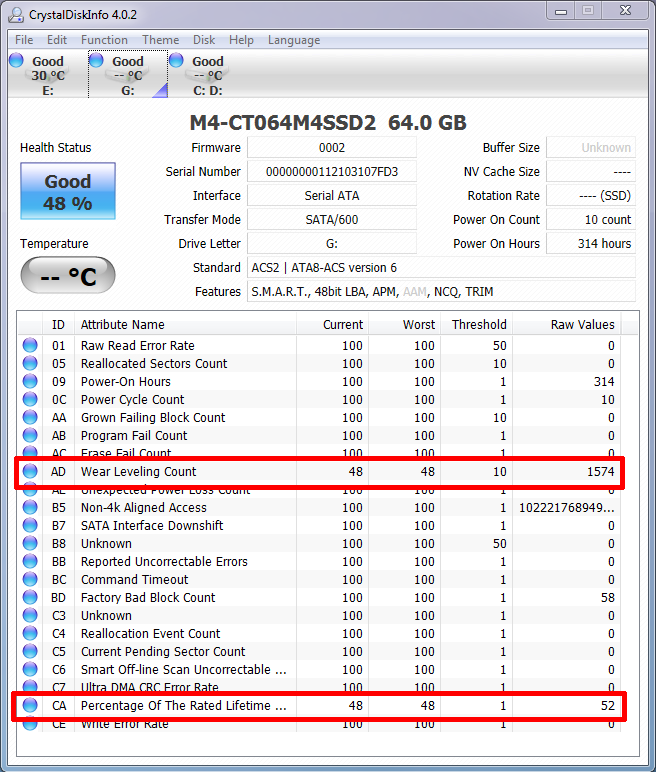Click status orb for Power-On Hours row
The height and width of the screenshot is (772, 656).
coord(30,381)
